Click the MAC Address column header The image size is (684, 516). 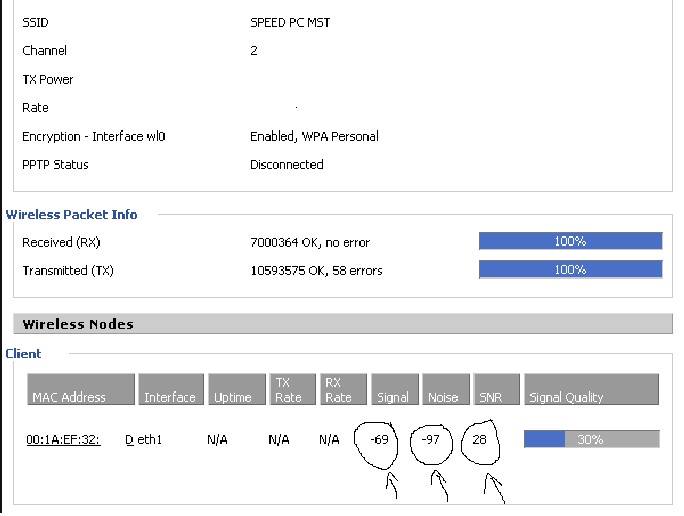81,390
